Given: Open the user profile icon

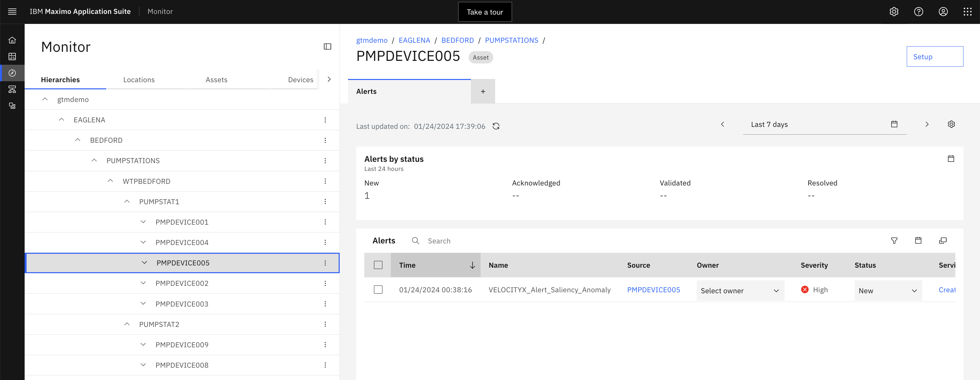Looking at the screenshot, I should pos(943,12).
